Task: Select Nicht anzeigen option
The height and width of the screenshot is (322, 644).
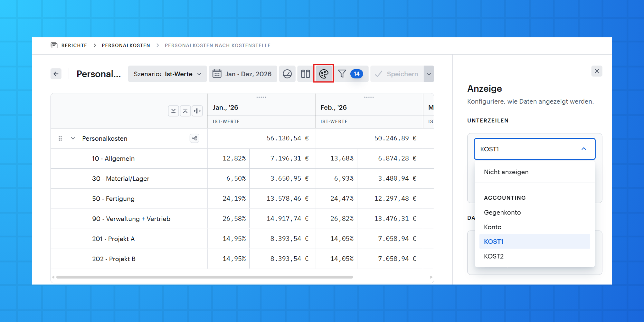Action: [x=506, y=172]
